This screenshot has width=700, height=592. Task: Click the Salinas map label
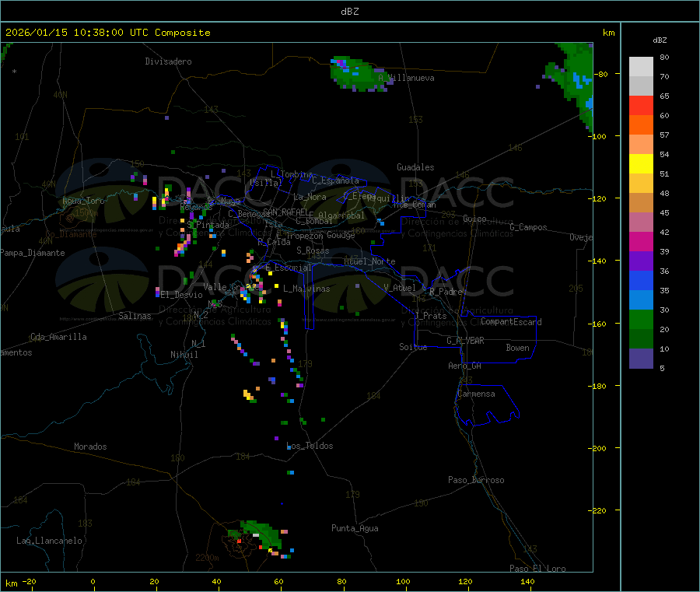click(x=135, y=316)
